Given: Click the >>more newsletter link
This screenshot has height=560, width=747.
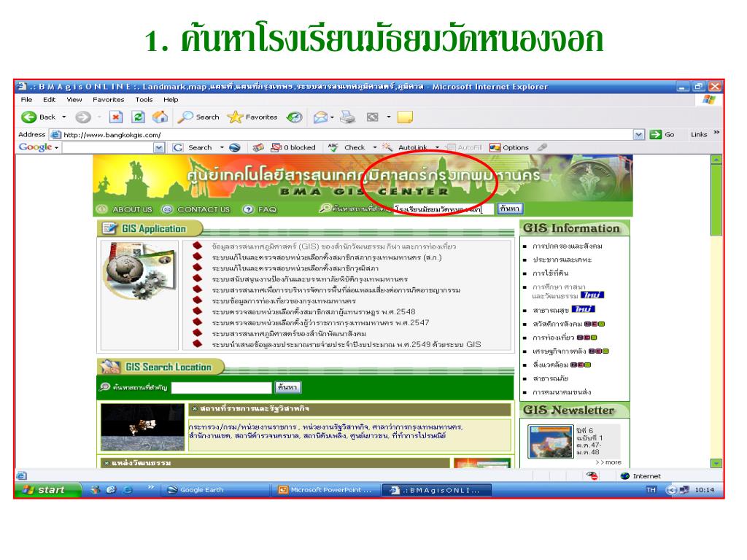Looking at the screenshot, I should point(608,462).
